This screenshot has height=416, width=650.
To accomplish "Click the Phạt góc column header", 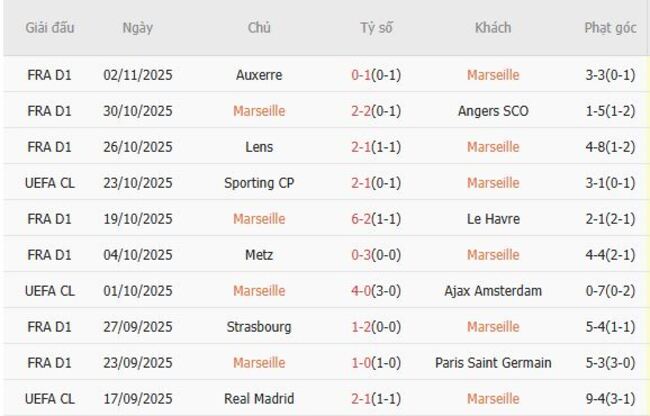I will (x=610, y=28).
